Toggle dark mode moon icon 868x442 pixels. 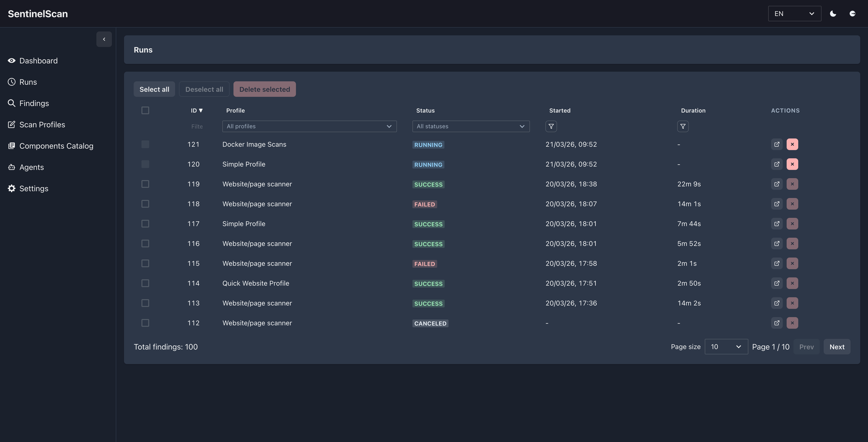833,13
